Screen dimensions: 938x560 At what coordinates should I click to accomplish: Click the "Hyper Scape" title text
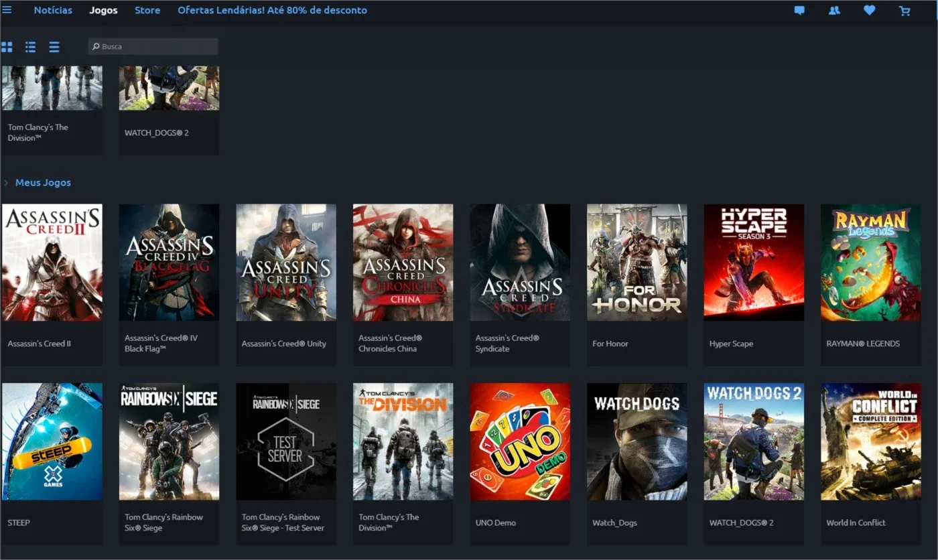click(x=732, y=344)
